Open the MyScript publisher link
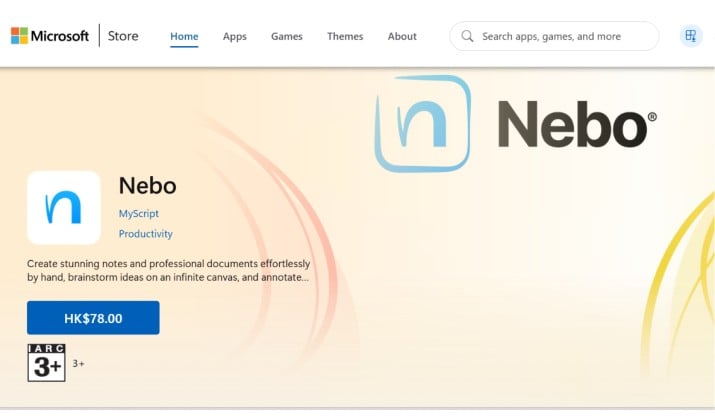The image size is (715, 420). tap(139, 213)
